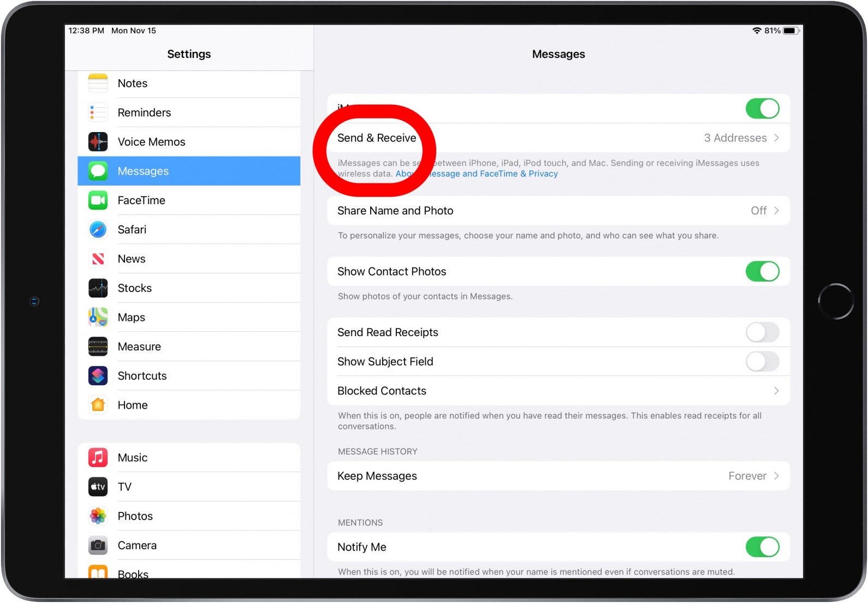Viewport: 868px width, 603px height.
Task: Tap the red News icon
Action: point(98,259)
